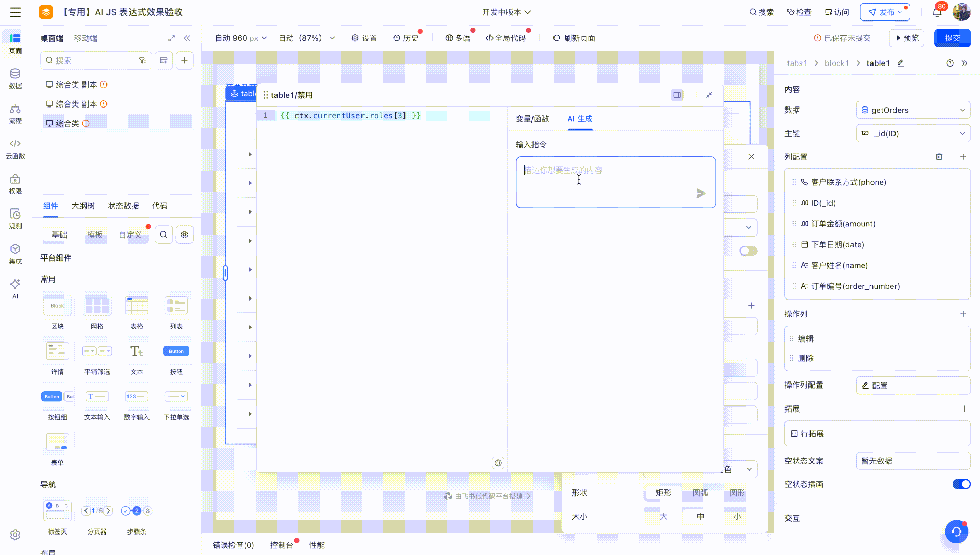
Task: Open the 自动 (87%) zoom dropdown
Action: click(307, 38)
